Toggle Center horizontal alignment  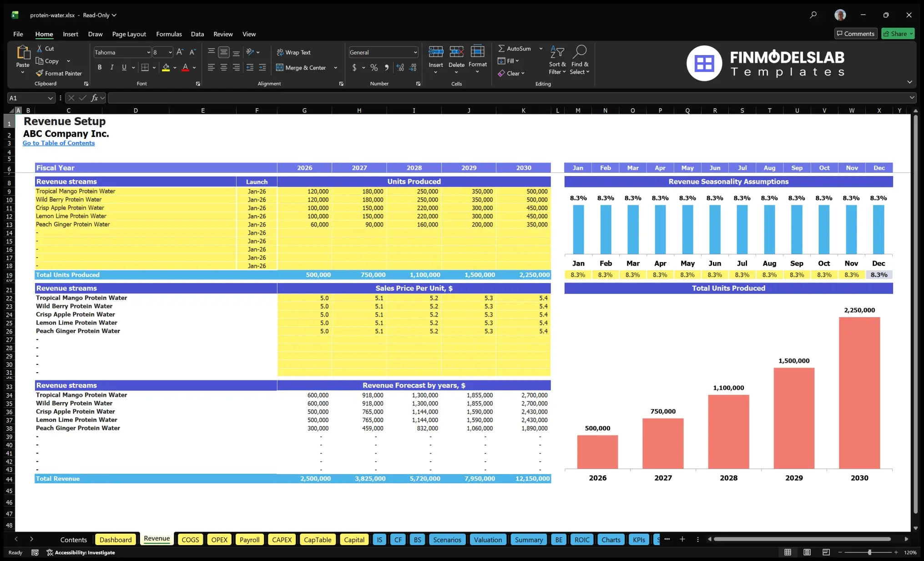[224, 67]
